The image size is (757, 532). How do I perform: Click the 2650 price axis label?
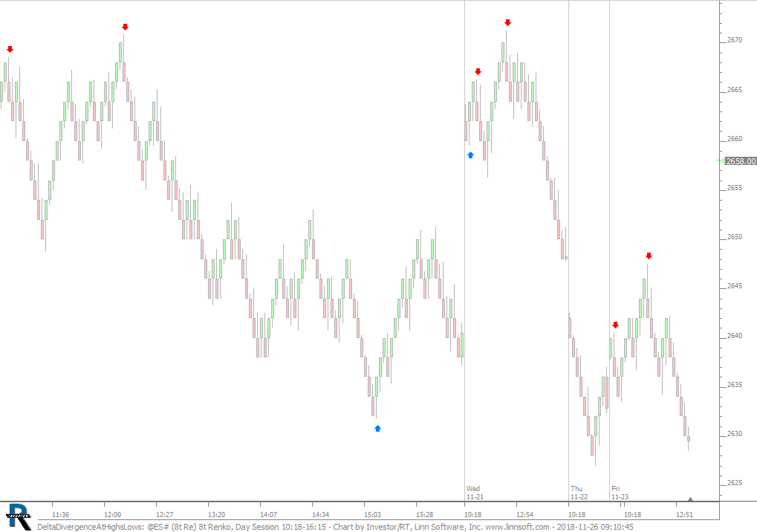[735, 237]
